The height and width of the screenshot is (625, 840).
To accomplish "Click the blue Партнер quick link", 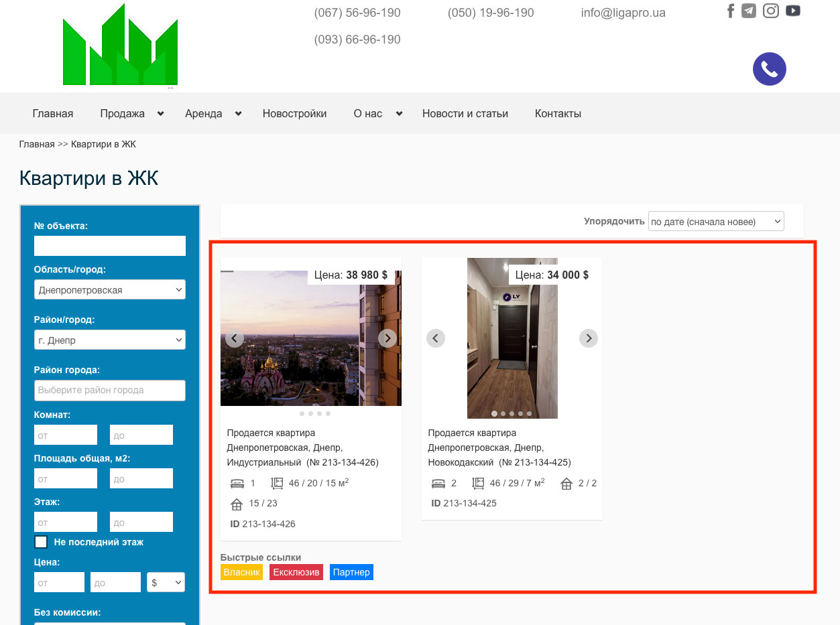I will click(351, 573).
